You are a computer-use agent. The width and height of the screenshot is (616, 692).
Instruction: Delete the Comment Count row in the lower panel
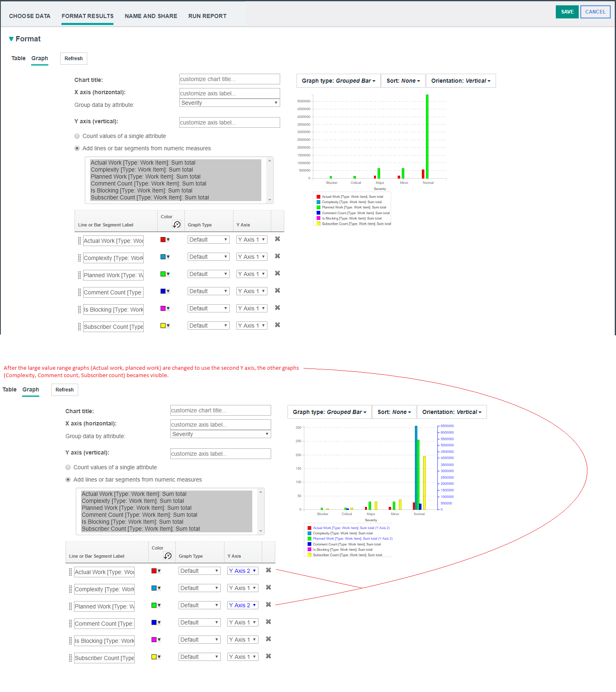point(268,622)
